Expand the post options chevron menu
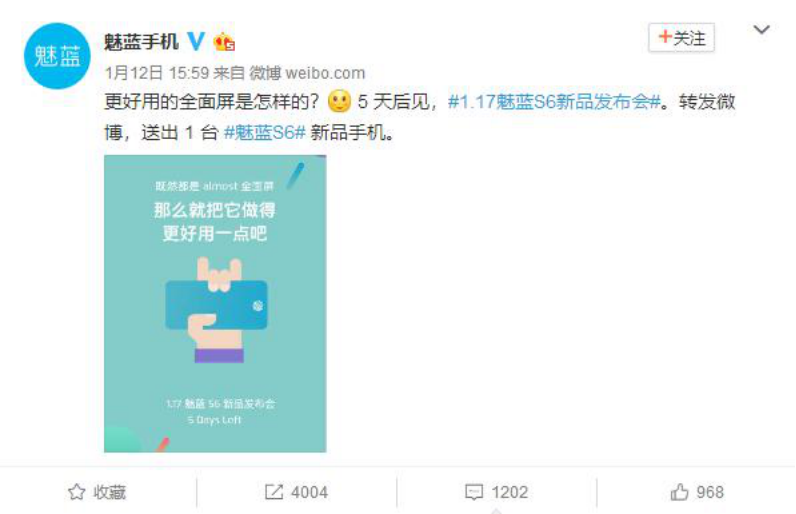 click(x=761, y=29)
